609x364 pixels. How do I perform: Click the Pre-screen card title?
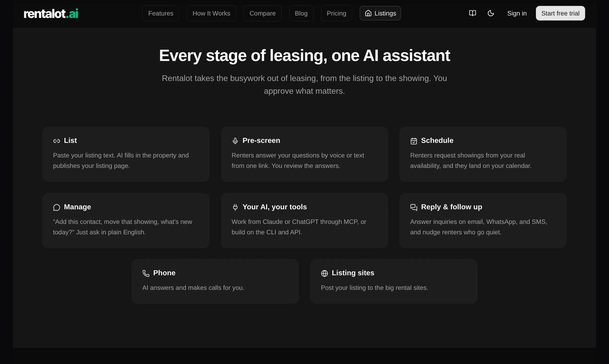pos(261,140)
